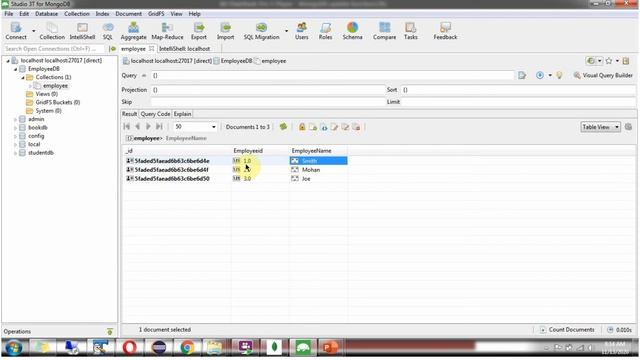Open the Collection menu
This screenshot has width=640, height=360.
coord(77,14)
